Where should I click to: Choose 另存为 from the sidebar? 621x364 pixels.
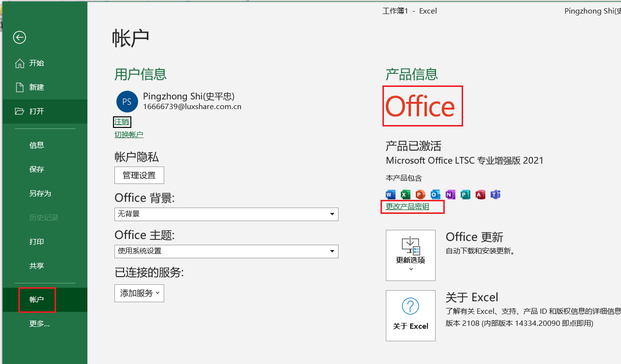click(40, 194)
